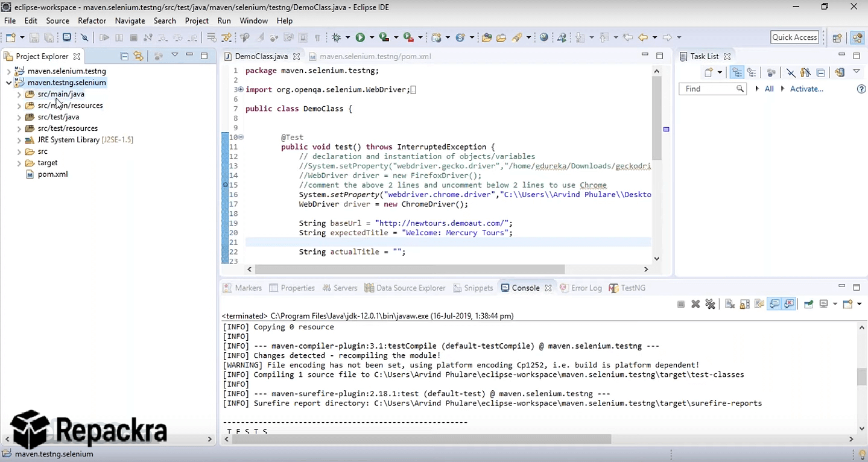This screenshot has width=868, height=462.
Task: Click Back navigation arrow
Action: pos(644,37)
